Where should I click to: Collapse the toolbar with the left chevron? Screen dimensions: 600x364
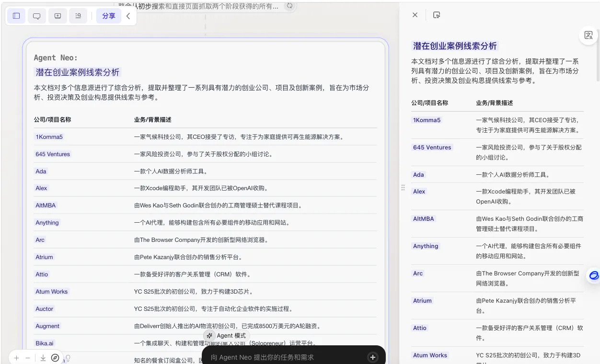pyautogui.click(x=128, y=16)
